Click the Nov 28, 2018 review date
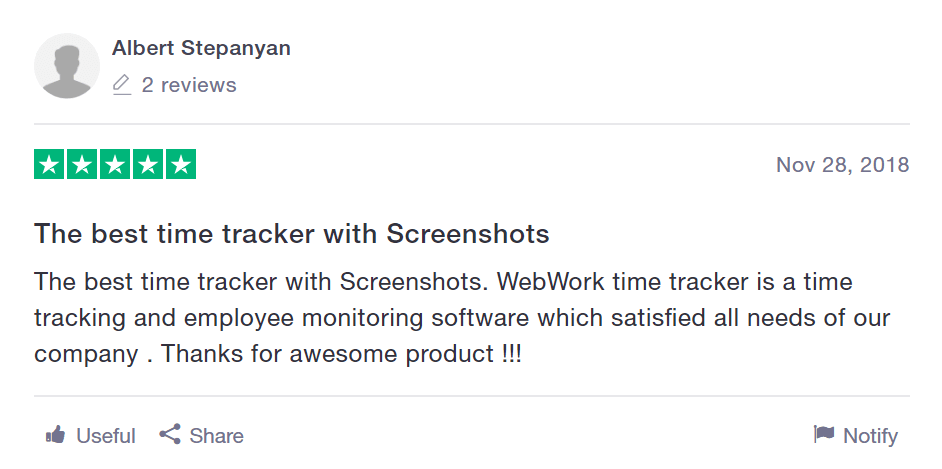 click(x=843, y=165)
